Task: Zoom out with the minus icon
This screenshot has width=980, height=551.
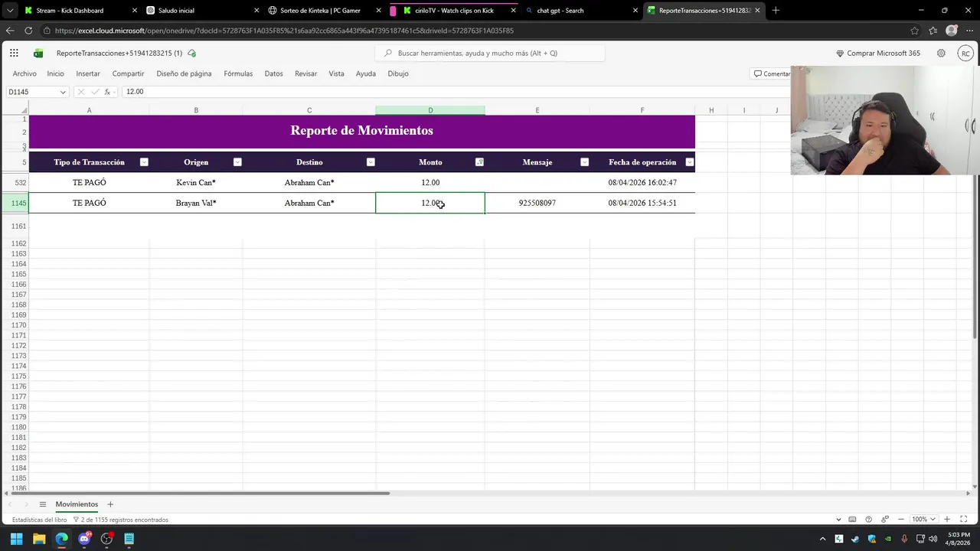Action: tap(901, 520)
